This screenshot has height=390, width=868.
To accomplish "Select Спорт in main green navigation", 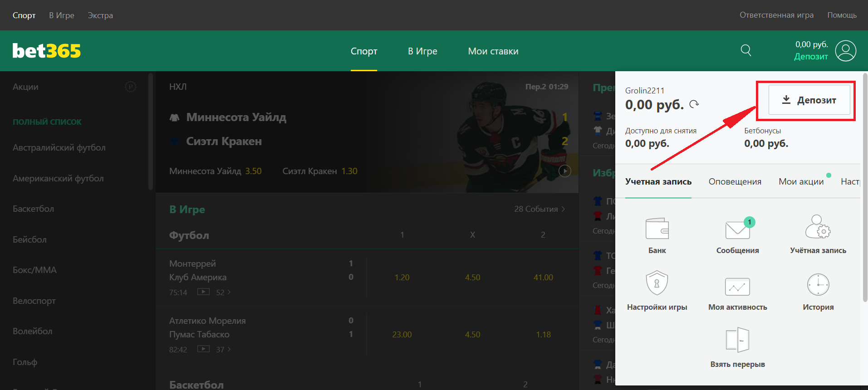I will point(364,51).
